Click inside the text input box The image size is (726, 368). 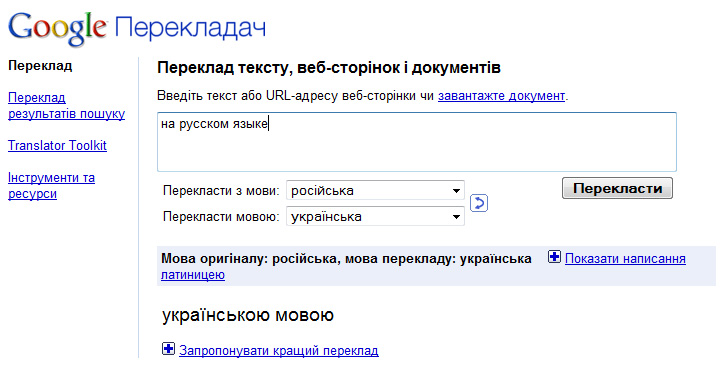tap(417, 142)
